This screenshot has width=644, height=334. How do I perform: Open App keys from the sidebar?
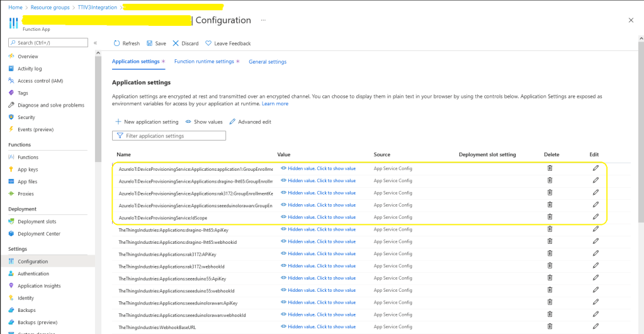click(x=28, y=170)
